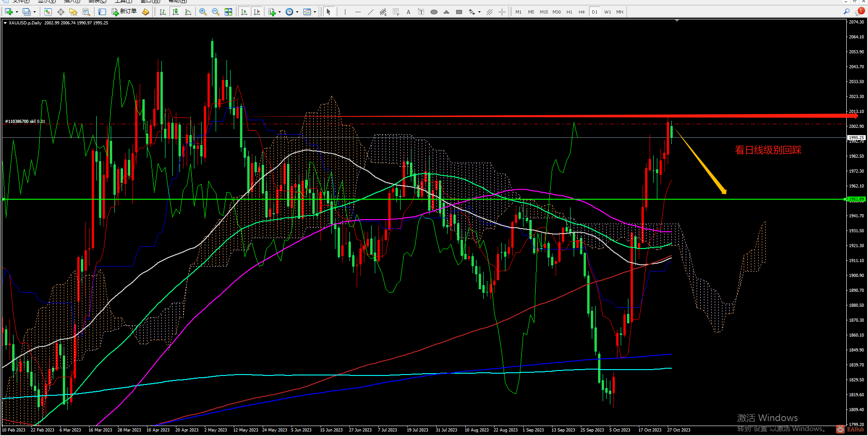Click the 1995.25 current price label
Screen dimensions: 868x436
(x=857, y=137)
